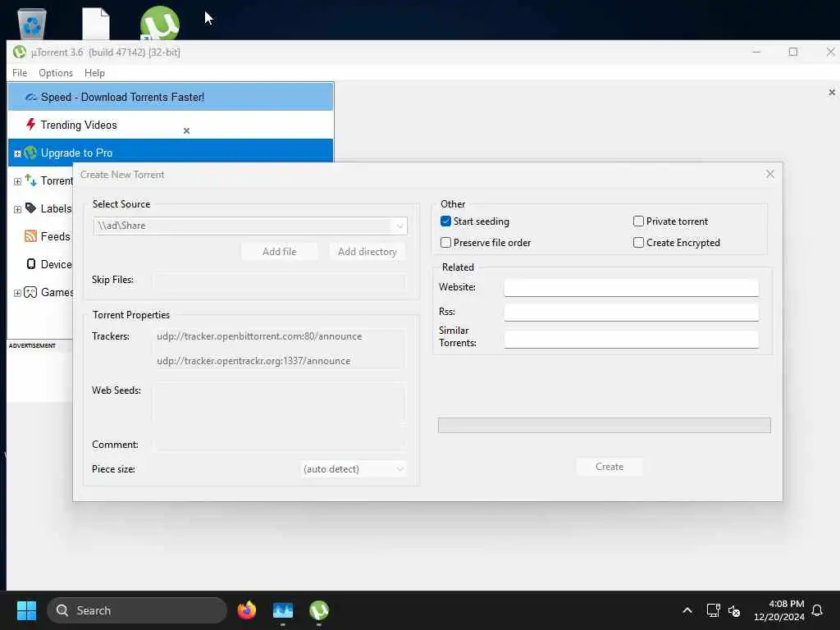Click the Add directory button
Viewport: 840px width, 630px height.
tap(367, 252)
